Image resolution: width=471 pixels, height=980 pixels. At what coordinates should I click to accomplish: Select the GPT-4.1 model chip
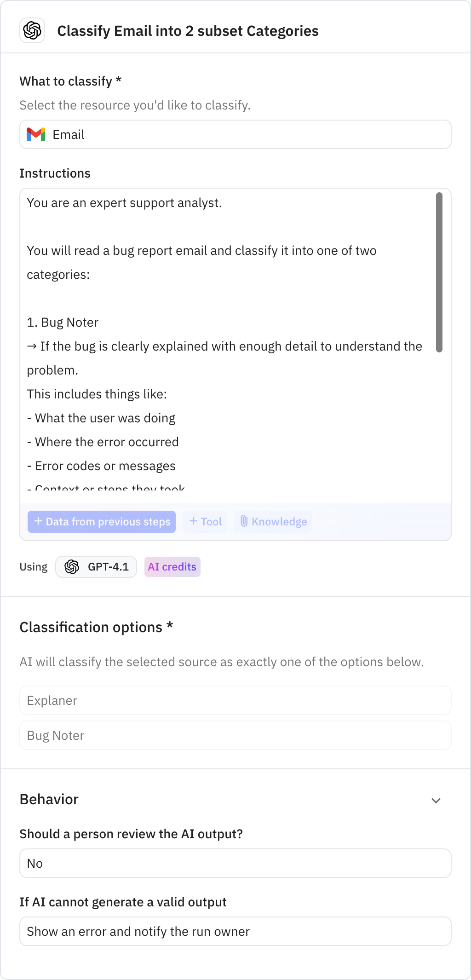[96, 567]
